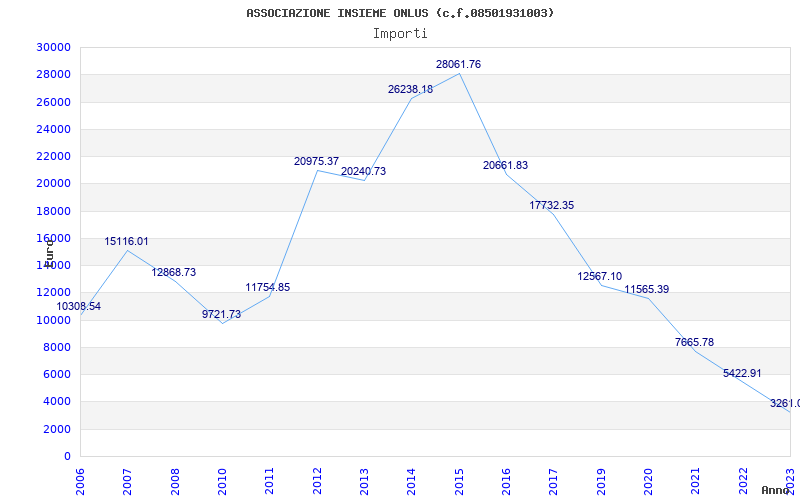This screenshot has width=800, height=500.
Task: Click y-axis tick 2000
Action: pos(56,429)
